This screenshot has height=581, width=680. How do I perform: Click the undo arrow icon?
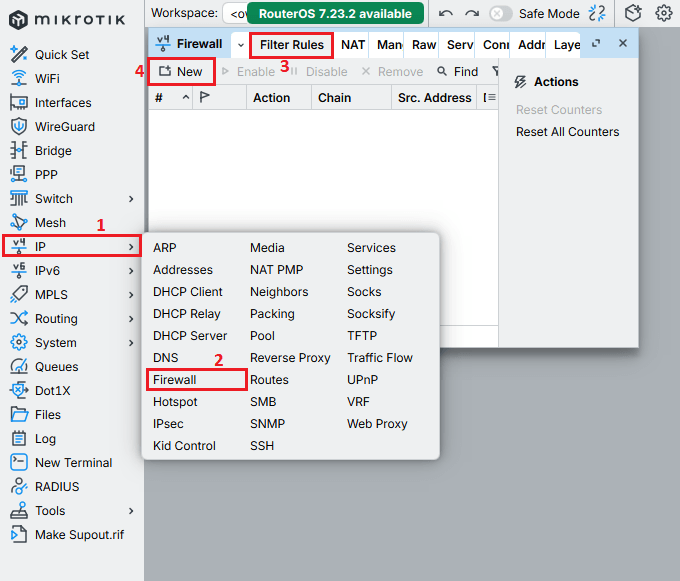[x=445, y=13]
